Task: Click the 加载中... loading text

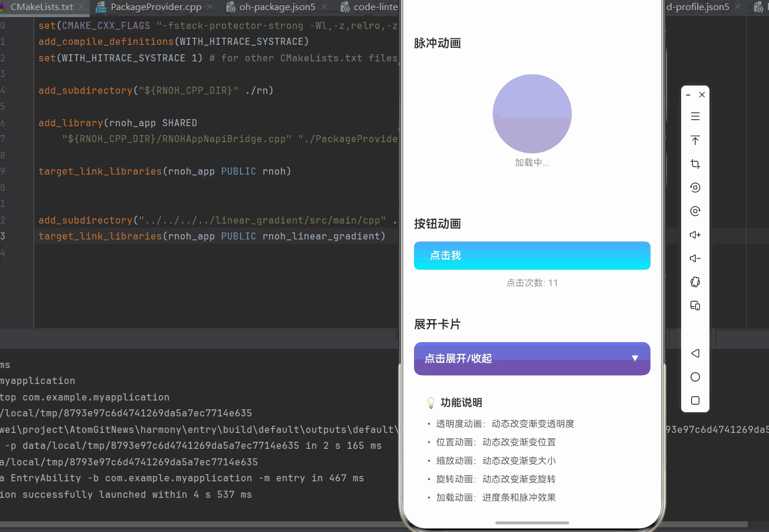Action: pyautogui.click(x=532, y=162)
